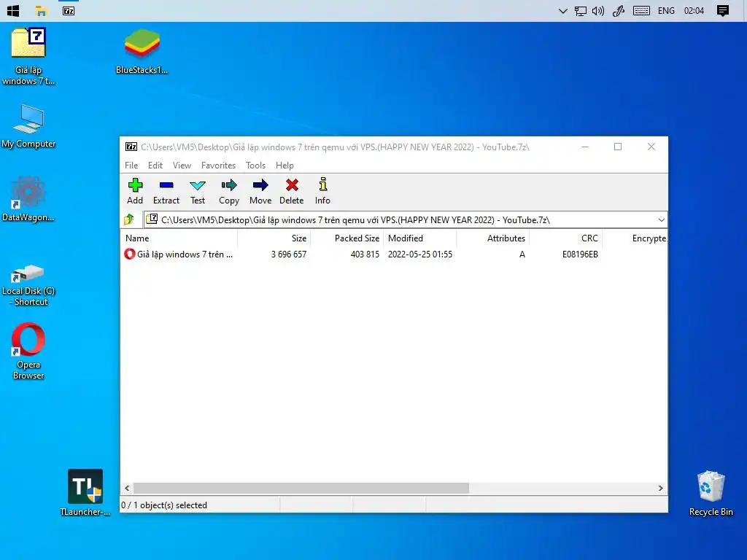Screen dimensions: 747x560
Task: Go up one folder level icon
Action: coord(129,219)
